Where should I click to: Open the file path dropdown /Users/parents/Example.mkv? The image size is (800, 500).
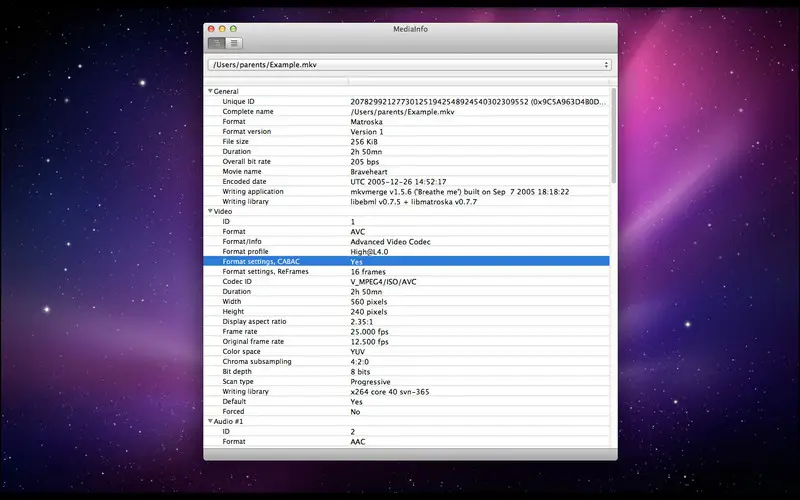click(x=409, y=65)
